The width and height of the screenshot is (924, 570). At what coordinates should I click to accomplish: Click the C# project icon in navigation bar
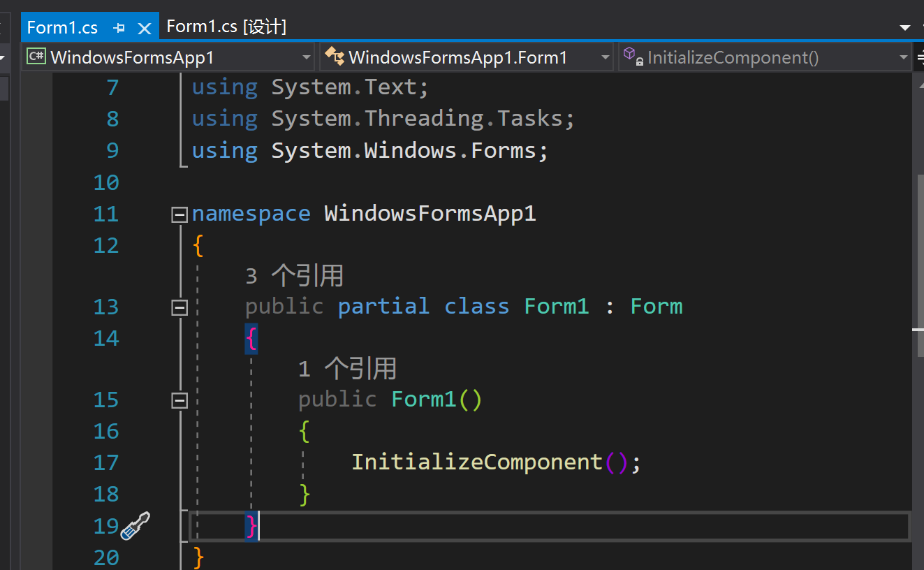click(x=36, y=57)
